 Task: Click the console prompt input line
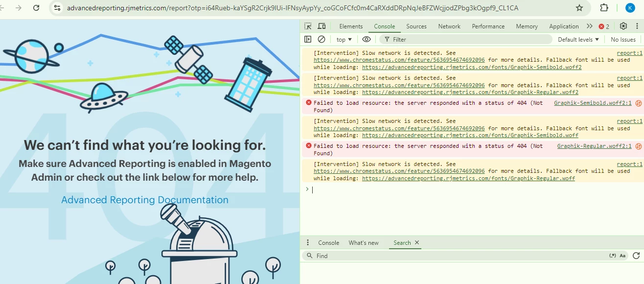pyautogui.click(x=475, y=189)
